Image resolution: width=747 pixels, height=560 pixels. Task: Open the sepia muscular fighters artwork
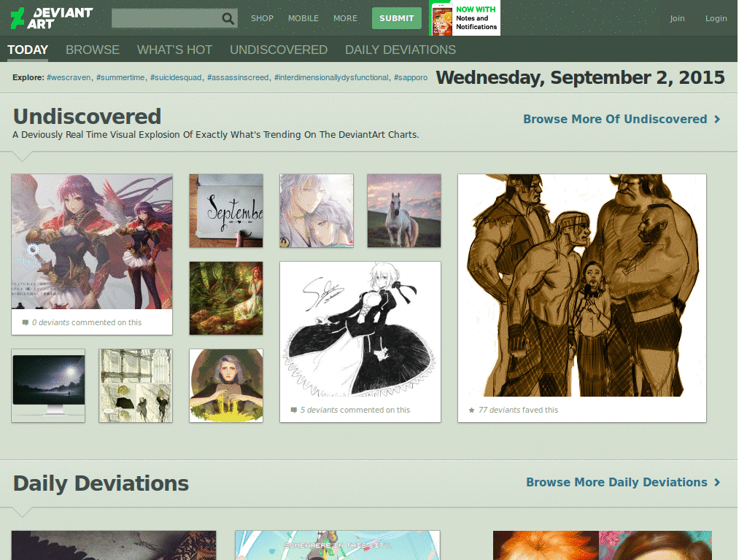click(x=582, y=285)
